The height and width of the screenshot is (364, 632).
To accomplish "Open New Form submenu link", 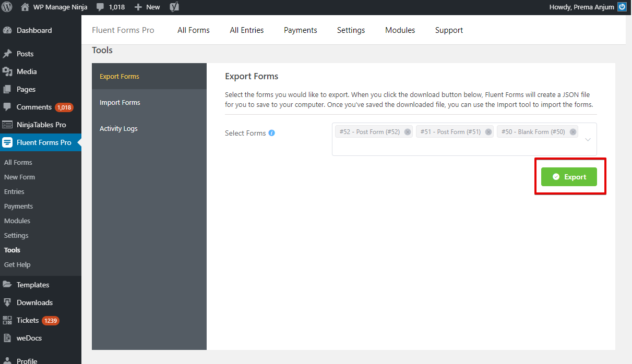I will tap(20, 177).
